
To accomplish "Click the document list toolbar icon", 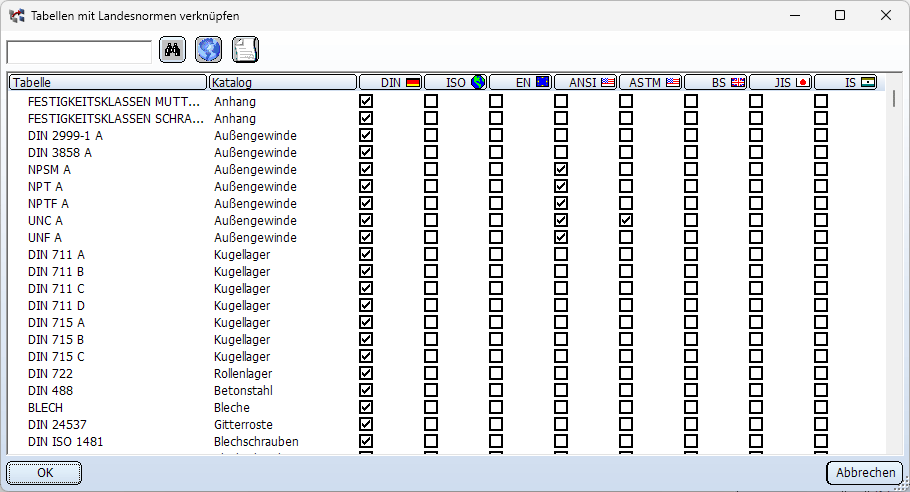I will click(x=245, y=50).
